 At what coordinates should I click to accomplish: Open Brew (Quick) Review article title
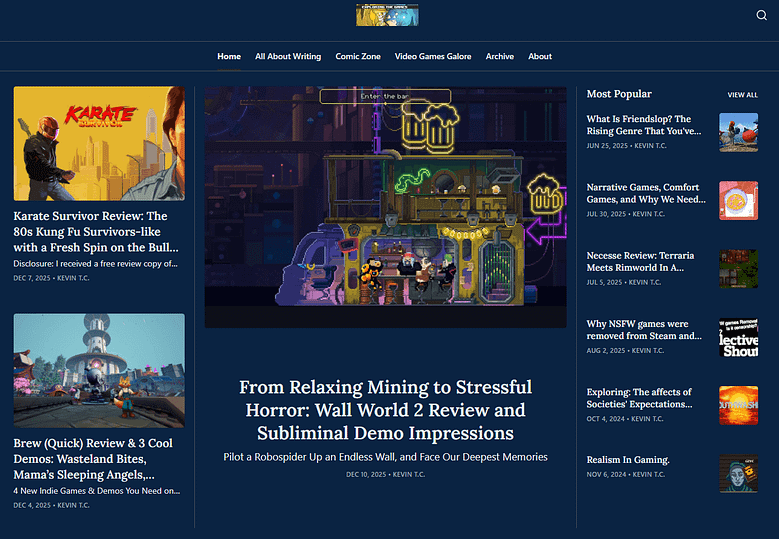[93, 459]
